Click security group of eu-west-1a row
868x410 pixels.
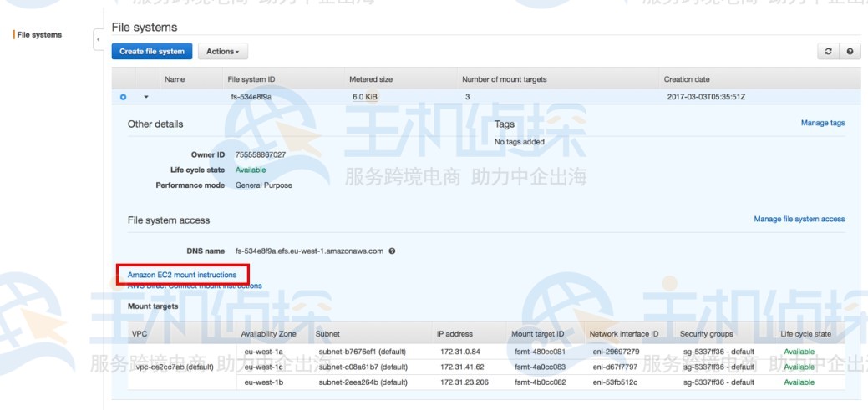(718, 352)
